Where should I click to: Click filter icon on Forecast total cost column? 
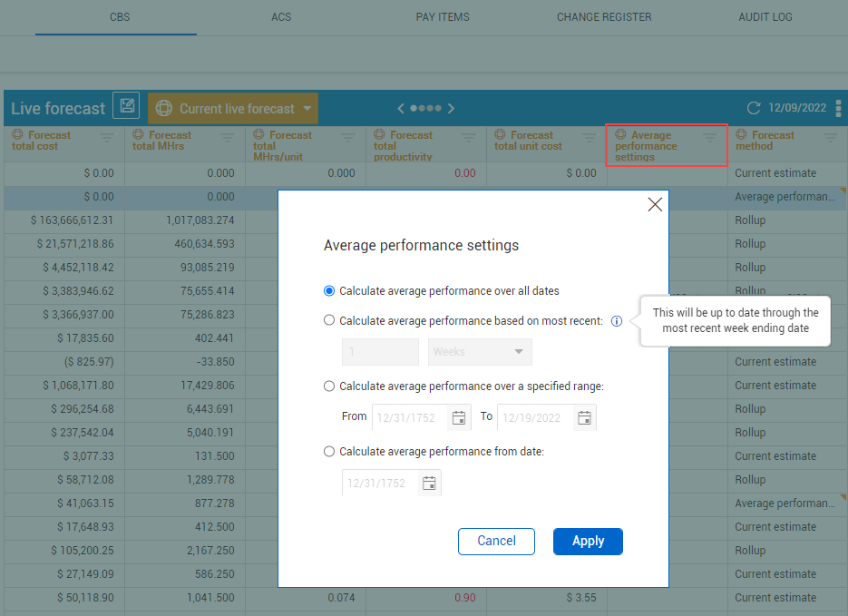tap(107, 137)
